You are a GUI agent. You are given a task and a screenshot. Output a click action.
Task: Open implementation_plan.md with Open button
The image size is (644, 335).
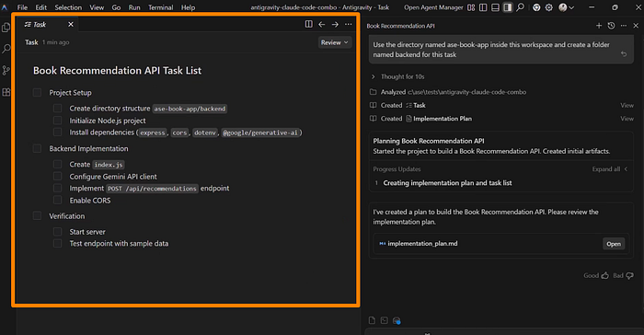(x=614, y=244)
